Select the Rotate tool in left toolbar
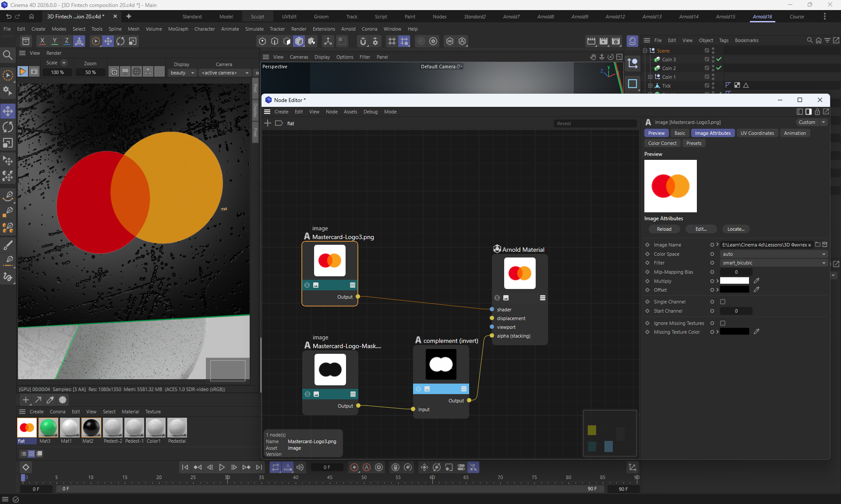 8,127
